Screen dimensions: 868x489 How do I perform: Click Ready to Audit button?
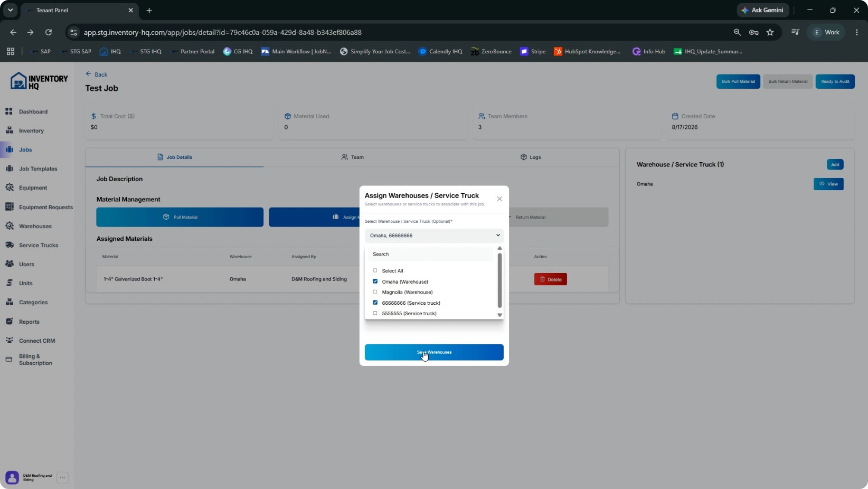coord(835,81)
